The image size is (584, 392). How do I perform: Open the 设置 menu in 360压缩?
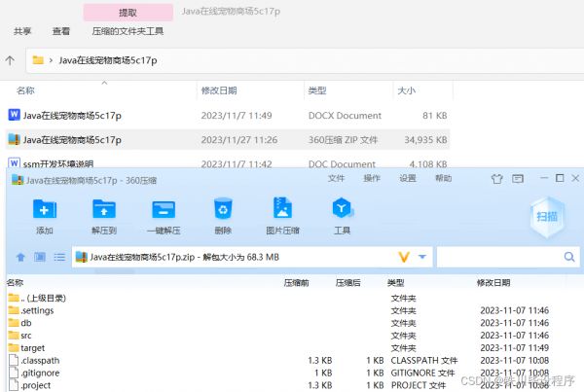(x=408, y=178)
